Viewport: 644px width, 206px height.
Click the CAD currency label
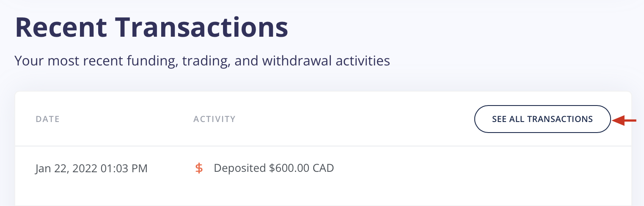point(323,168)
